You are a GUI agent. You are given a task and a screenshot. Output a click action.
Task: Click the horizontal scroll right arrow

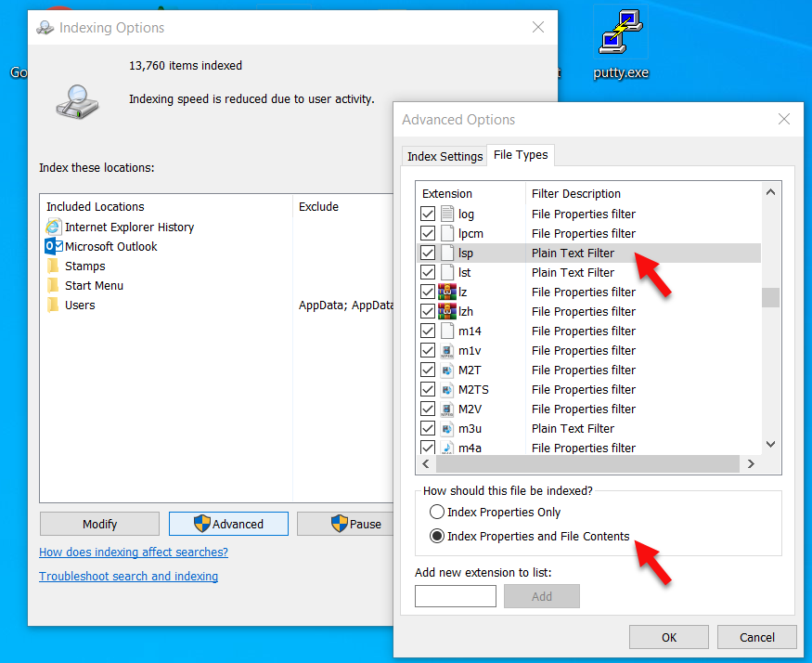tap(751, 464)
